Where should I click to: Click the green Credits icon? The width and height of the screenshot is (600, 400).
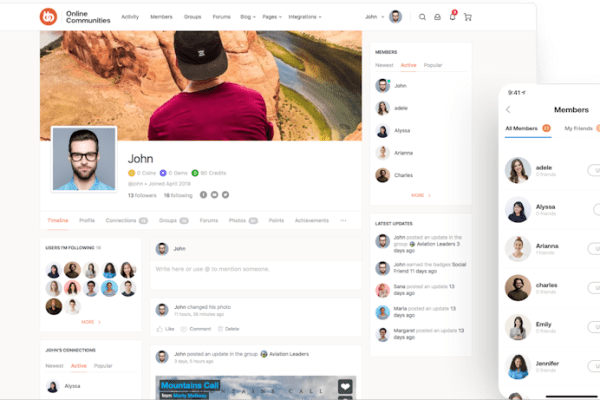click(x=195, y=173)
